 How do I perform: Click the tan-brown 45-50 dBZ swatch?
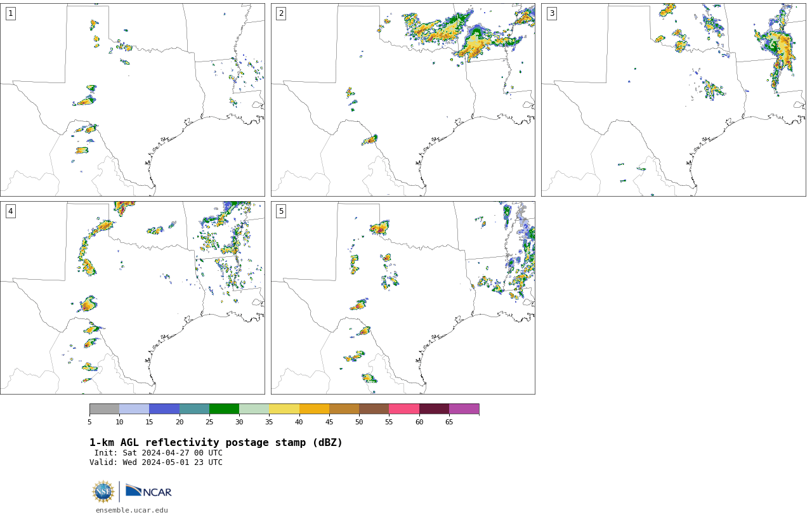pyautogui.click(x=344, y=409)
